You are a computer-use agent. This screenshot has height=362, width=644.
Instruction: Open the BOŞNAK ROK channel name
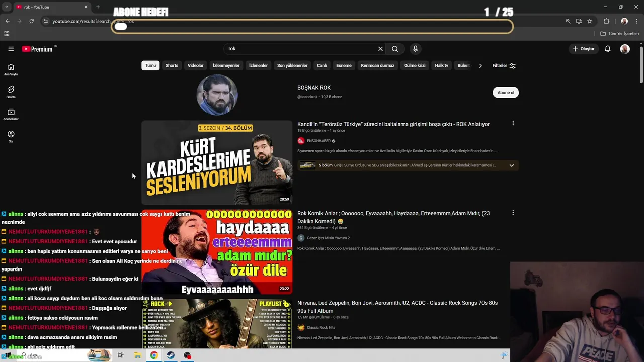point(314,88)
